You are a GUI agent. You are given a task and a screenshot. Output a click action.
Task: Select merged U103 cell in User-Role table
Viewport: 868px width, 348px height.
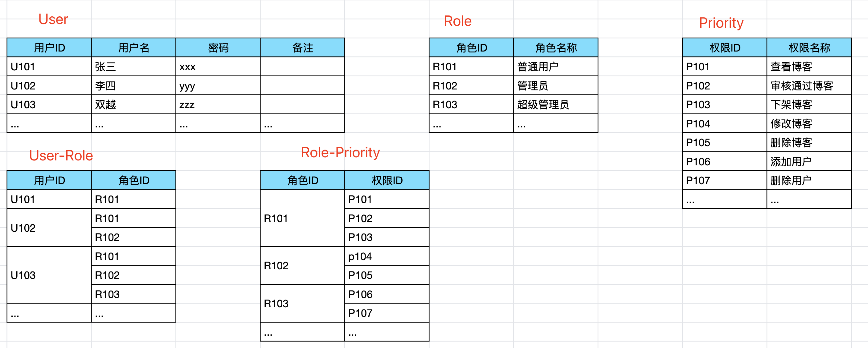pyautogui.click(x=49, y=275)
